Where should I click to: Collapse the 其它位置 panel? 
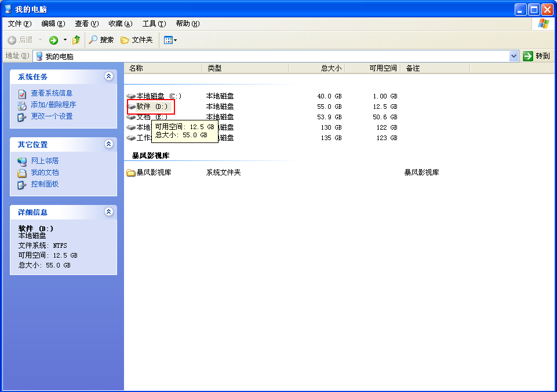point(109,144)
